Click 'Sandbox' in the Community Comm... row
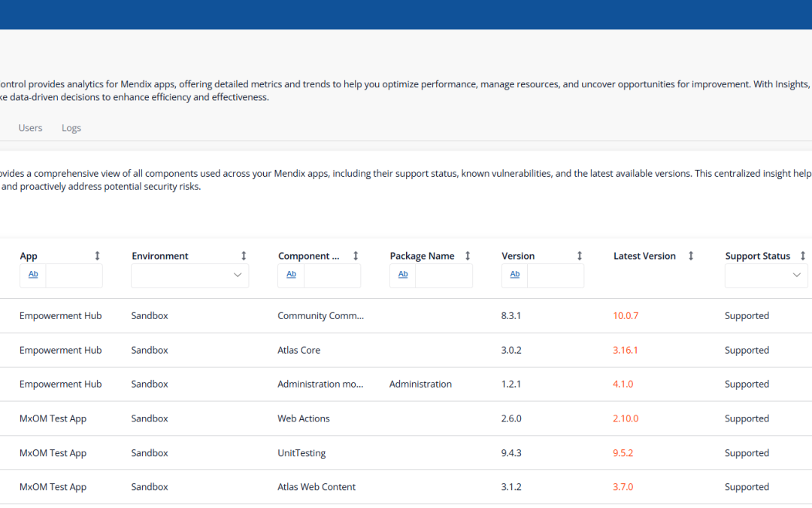This screenshot has height=508, width=812. coord(150,315)
